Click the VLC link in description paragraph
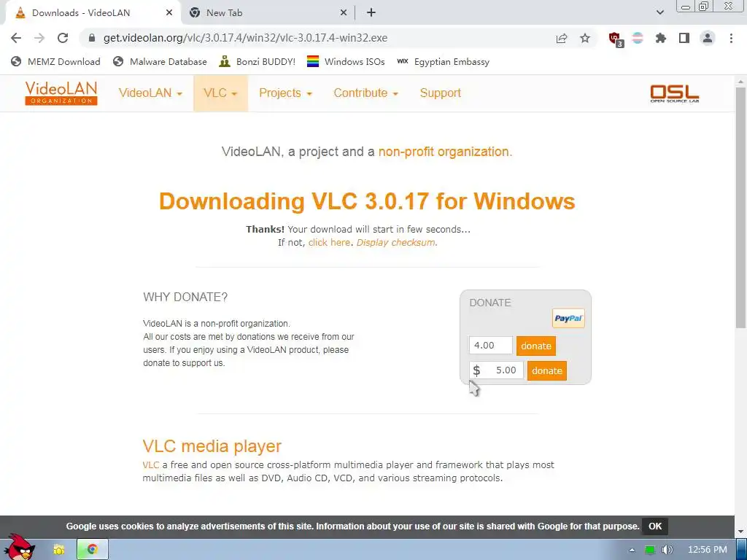 click(x=150, y=464)
